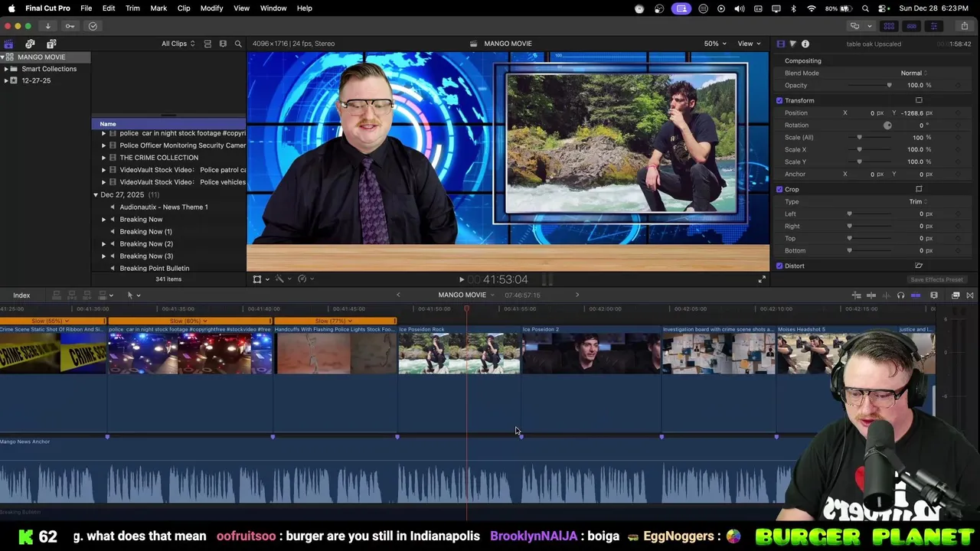980x551 pixels.
Task: Open the Crop Type Trim dropdown
Action: (918, 201)
